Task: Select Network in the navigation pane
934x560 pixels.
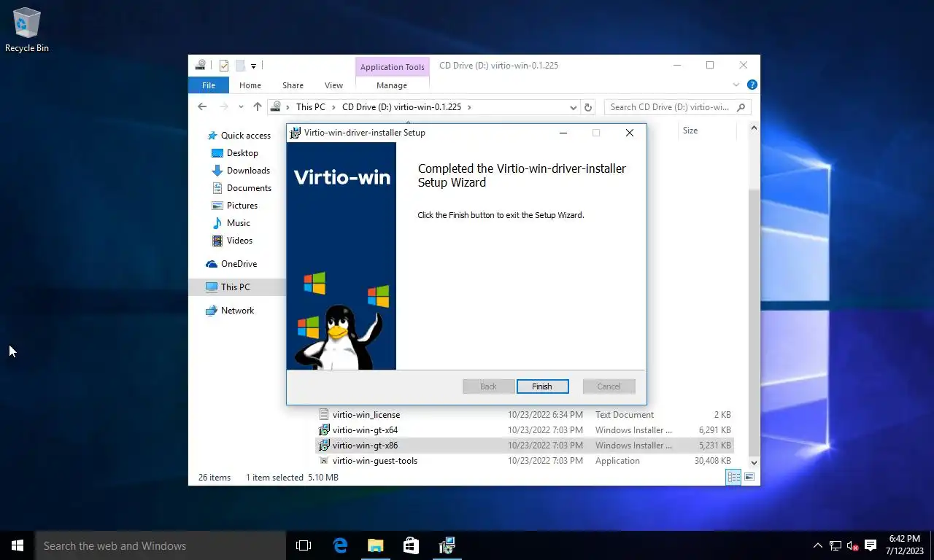Action: (237, 311)
